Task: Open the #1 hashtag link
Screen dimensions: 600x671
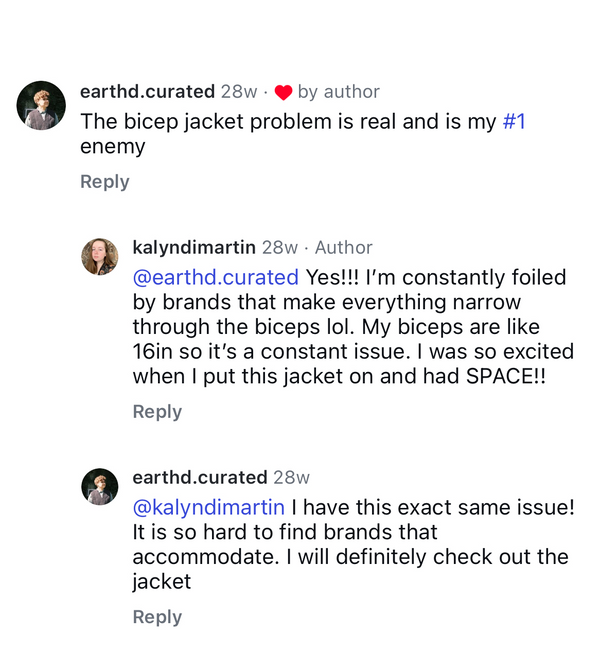Action: tap(514, 121)
